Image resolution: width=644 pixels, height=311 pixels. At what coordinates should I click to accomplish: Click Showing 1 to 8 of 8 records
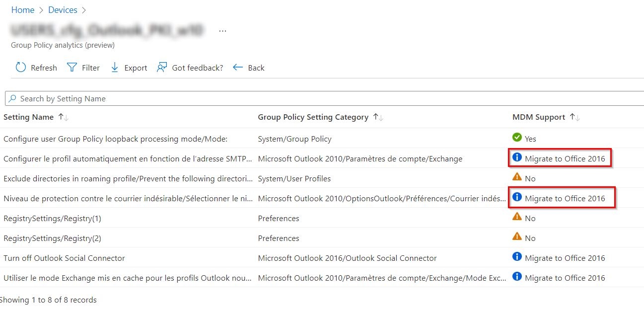click(x=48, y=300)
